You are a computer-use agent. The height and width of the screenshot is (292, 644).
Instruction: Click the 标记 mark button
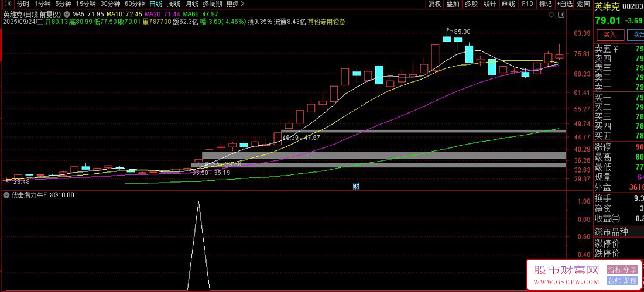coord(546,4)
